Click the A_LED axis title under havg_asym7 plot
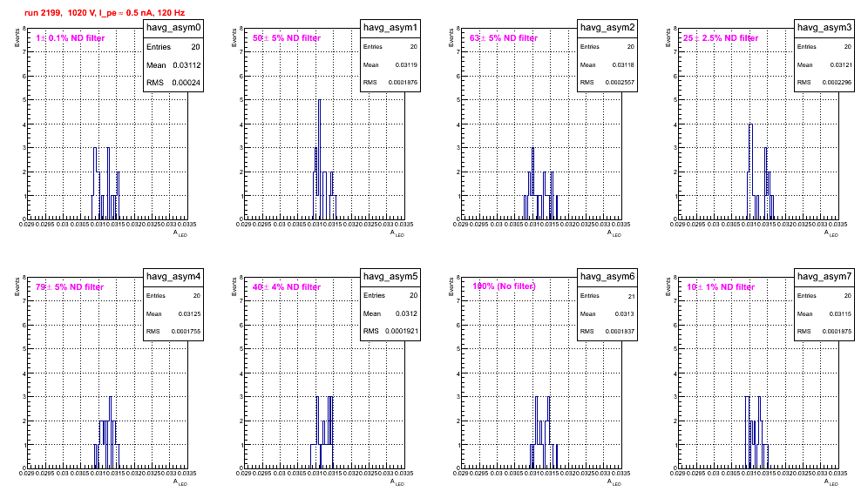 point(831,483)
